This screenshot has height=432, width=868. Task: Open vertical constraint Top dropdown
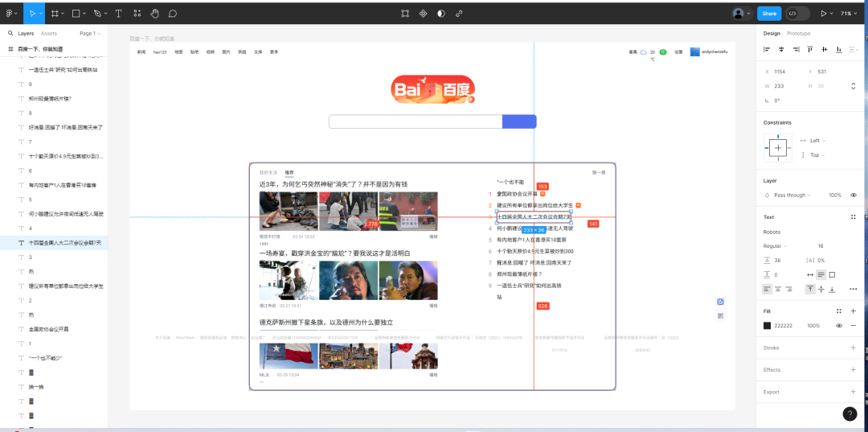(817, 155)
